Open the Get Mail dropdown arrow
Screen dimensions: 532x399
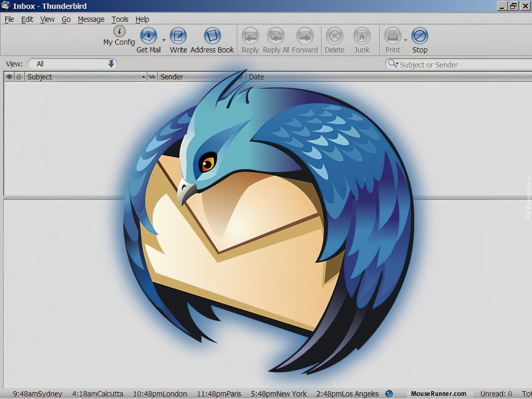[x=164, y=40]
